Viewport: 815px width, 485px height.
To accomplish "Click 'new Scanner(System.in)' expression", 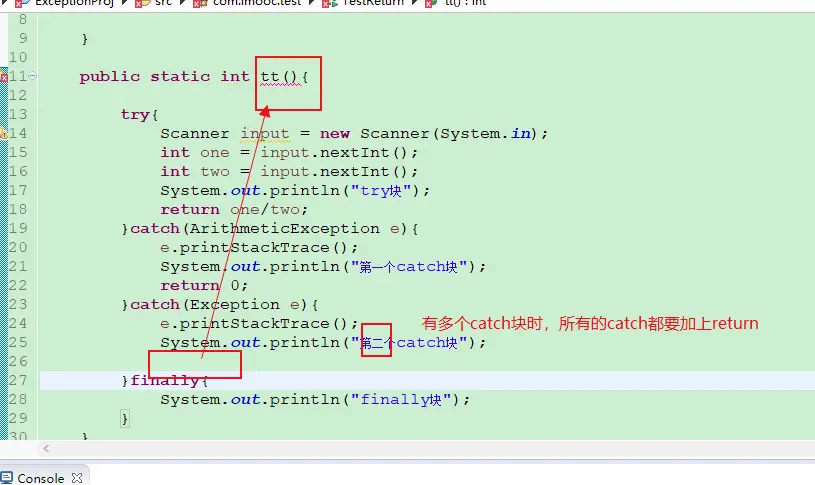I will pos(428,134).
